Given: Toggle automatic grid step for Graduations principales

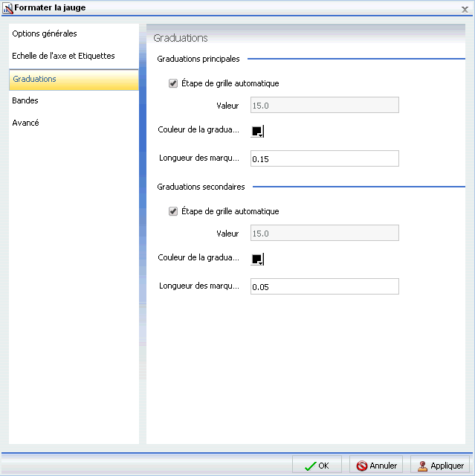Looking at the screenshot, I should tap(173, 83).
